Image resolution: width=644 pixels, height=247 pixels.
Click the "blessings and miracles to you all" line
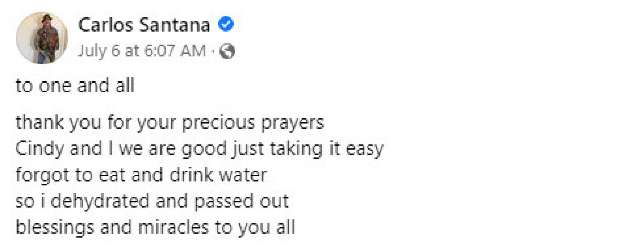155,227
